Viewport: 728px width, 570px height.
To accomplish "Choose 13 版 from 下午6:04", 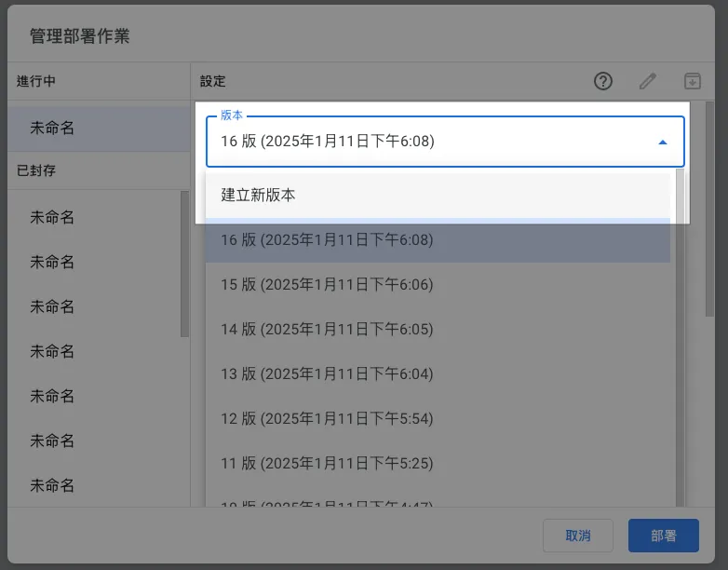I will point(438,374).
